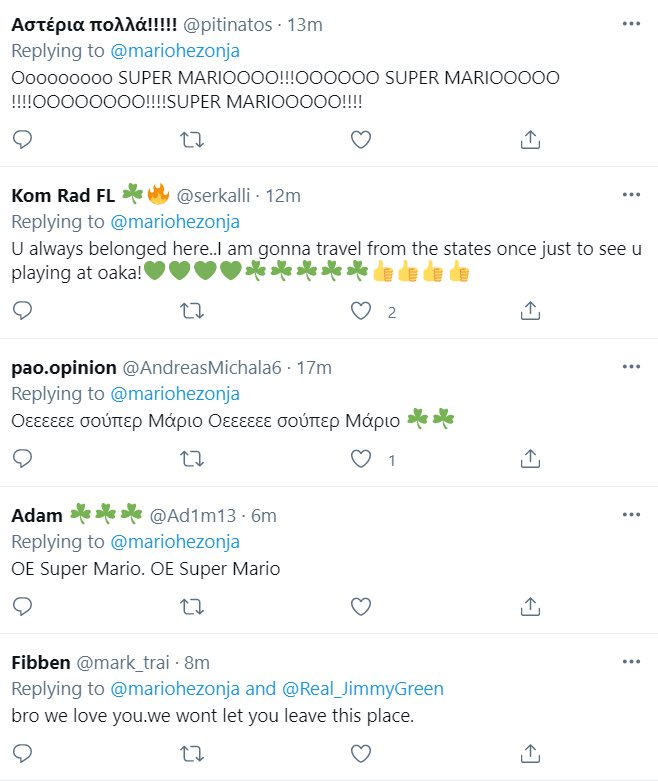
Task: Share the pitinatos tweet
Action: click(x=531, y=139)
